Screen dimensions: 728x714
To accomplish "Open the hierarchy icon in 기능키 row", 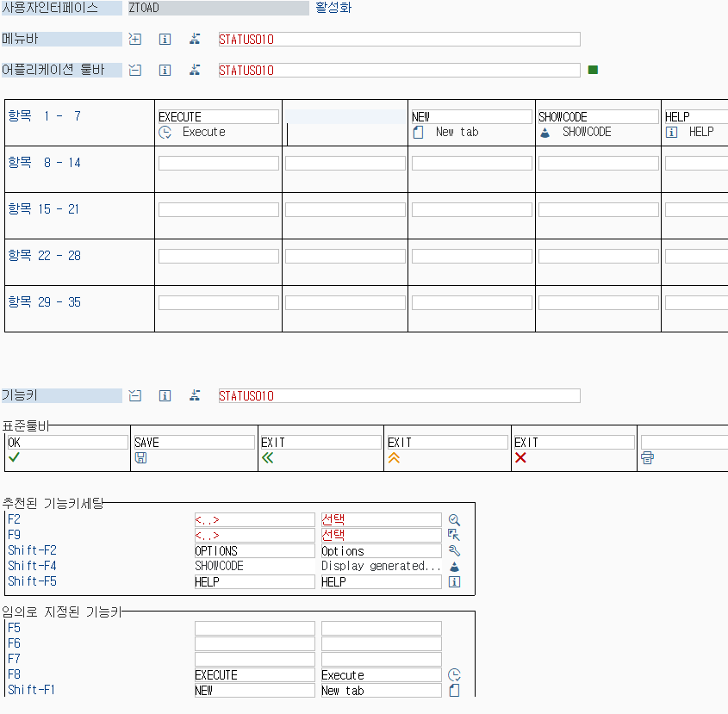I will click(x=195, y=395).
